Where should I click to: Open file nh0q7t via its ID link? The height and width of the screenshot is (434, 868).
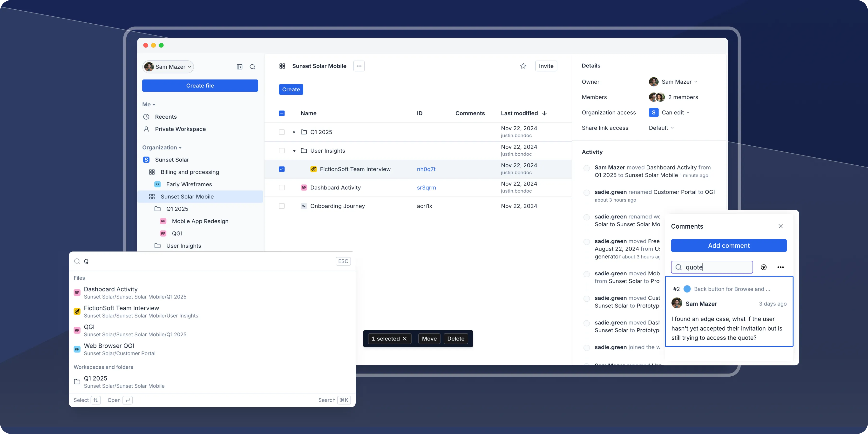click(426, 169)
